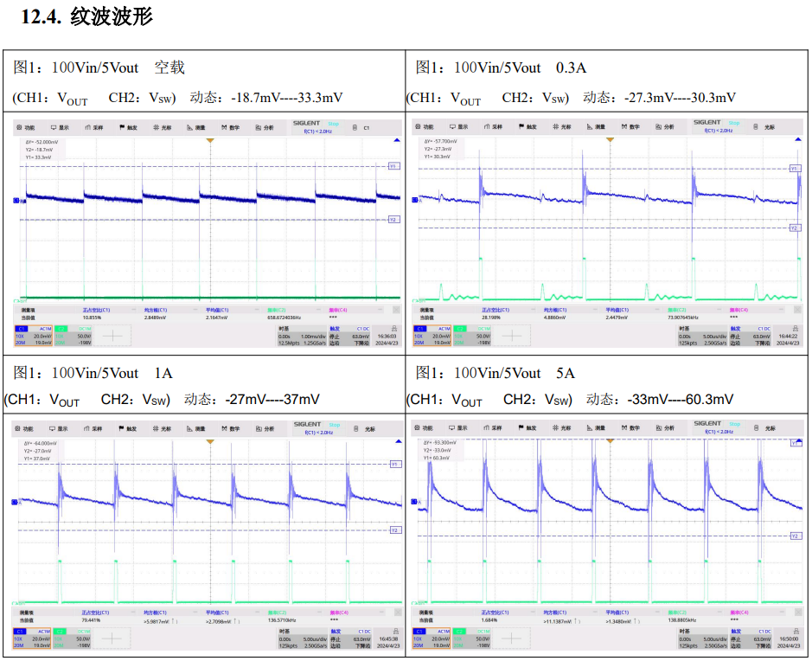Screen dimensions: 812x661
Task: Close the measurement bar in 5A scope capture
Action: (797, 613)
